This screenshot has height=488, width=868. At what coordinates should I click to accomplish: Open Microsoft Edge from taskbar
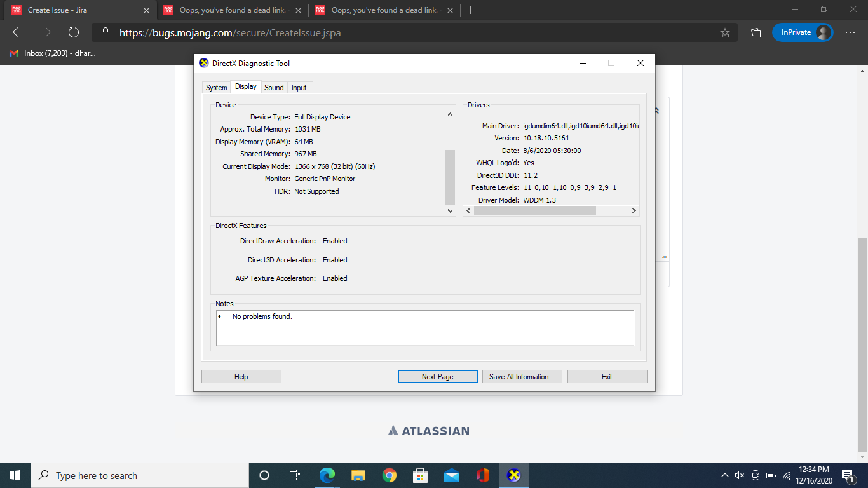pyautogui.click(x=327, y=475)
